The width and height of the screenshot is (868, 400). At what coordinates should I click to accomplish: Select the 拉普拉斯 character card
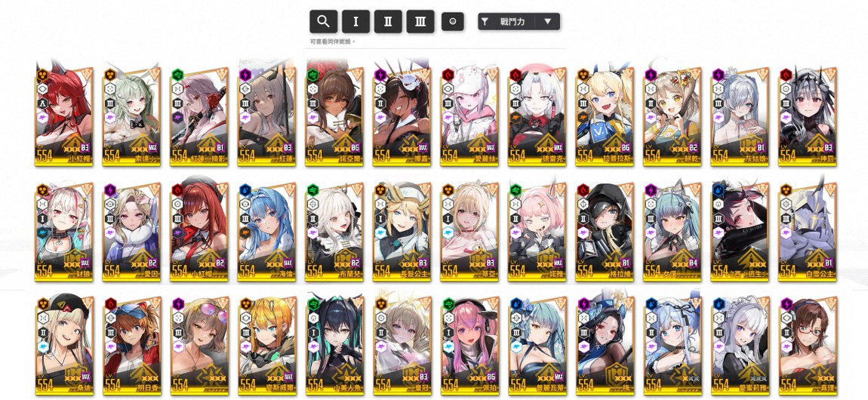point(605,116)
